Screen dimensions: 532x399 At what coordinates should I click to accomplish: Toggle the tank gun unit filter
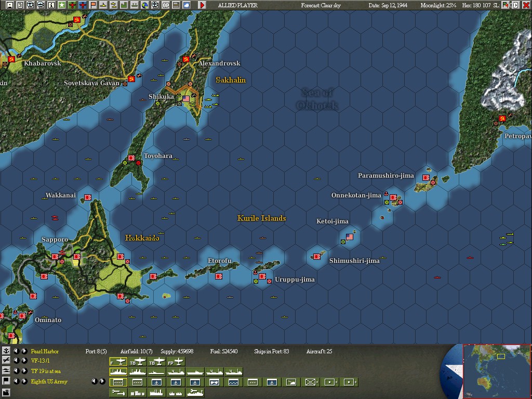click(x=291, y=382)
